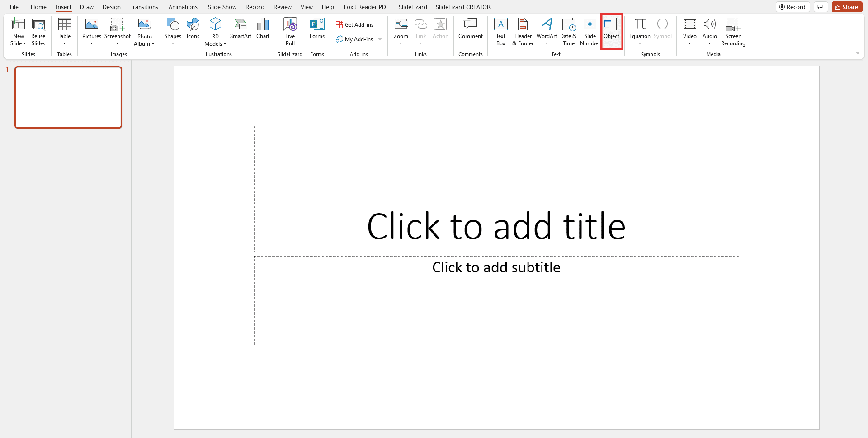This screenshot has width=868, height=438.
Task: Insert a Chart
Action: 263,31
